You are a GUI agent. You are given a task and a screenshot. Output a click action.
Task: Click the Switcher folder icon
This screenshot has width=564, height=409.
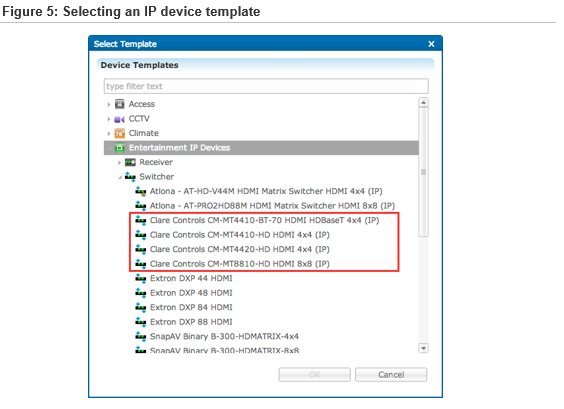130,177
